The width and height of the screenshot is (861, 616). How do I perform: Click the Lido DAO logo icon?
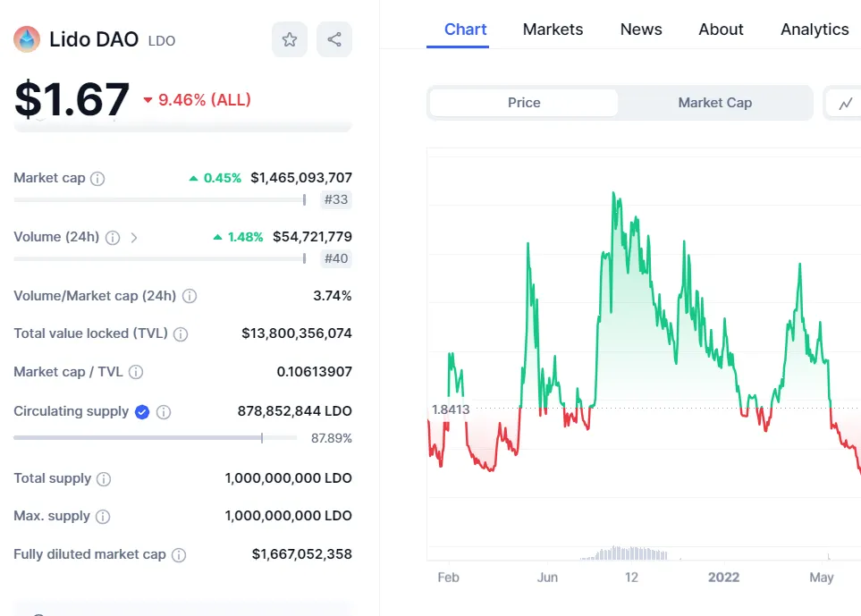tap(27, 39)
